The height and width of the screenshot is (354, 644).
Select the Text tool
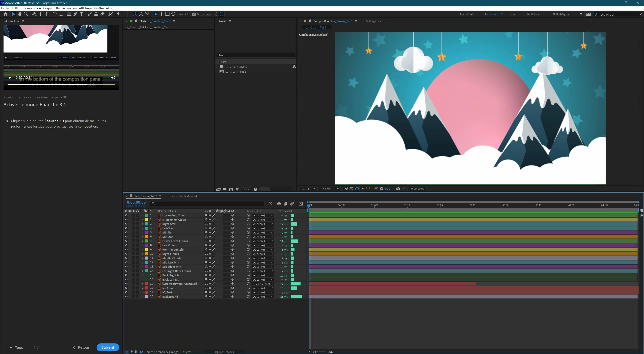click(82, 14)
